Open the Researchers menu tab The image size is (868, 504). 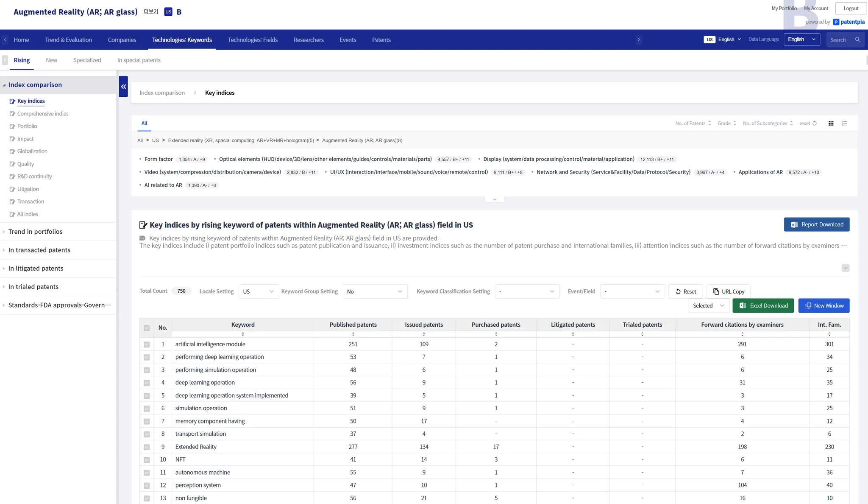pyautogui.click(x=308, y=40)
